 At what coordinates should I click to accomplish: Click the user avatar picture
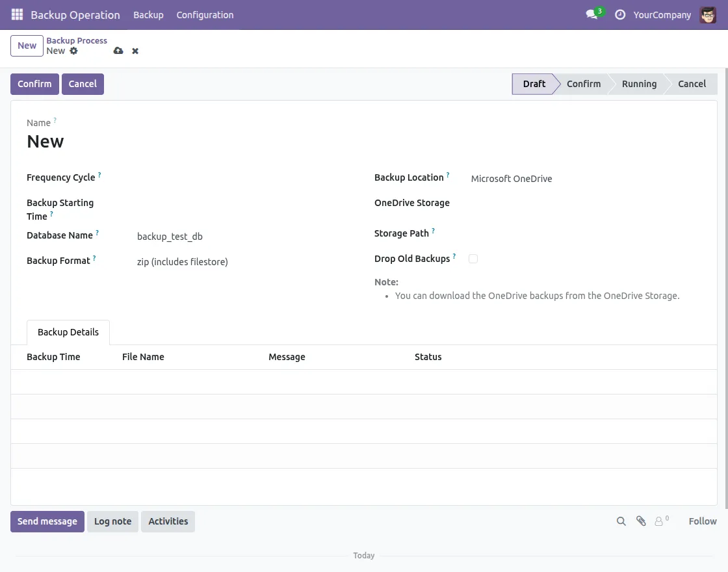pyautogui.click(x=708, y=14)
